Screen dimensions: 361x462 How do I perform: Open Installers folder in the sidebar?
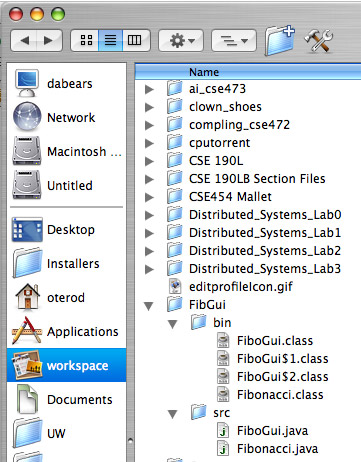65,263
